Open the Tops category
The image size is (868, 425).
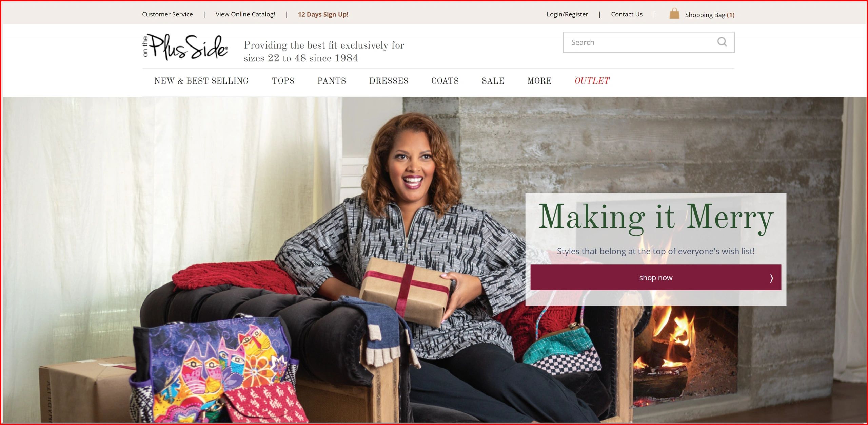[x=283, y=81]
